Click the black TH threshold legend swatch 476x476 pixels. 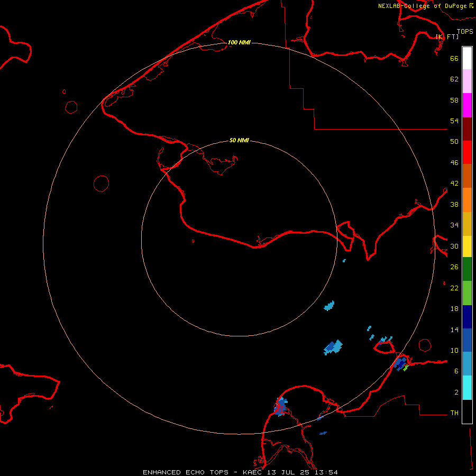coord(467,411)
